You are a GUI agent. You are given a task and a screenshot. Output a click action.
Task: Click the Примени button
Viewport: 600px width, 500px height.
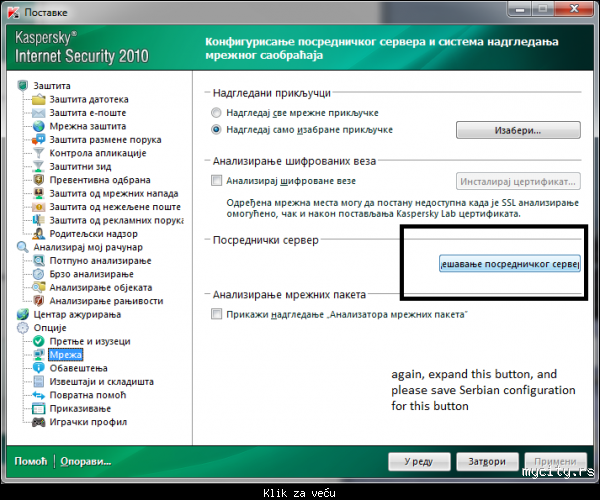point(556,462)
